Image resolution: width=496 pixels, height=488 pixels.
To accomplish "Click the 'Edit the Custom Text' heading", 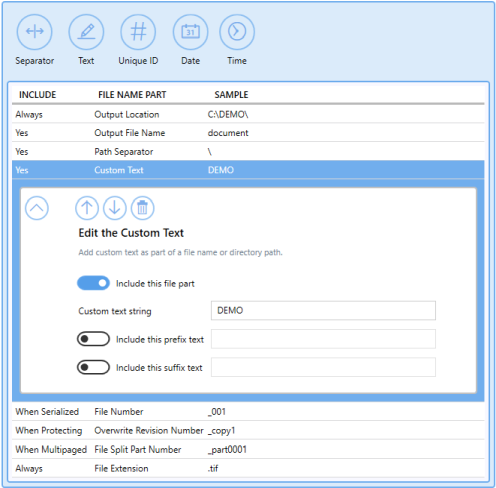I will click(131, 233).
